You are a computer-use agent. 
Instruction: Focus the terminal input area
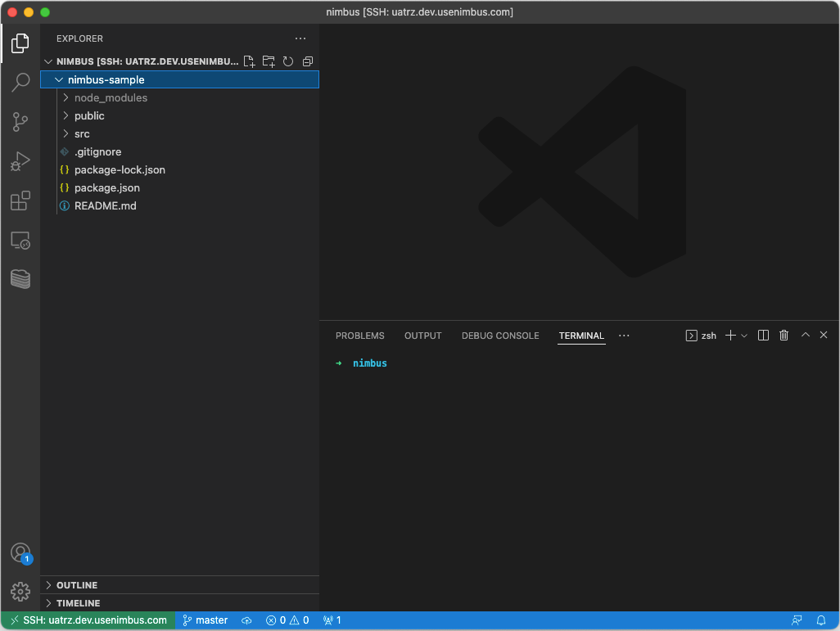click(x=579, y=482)
